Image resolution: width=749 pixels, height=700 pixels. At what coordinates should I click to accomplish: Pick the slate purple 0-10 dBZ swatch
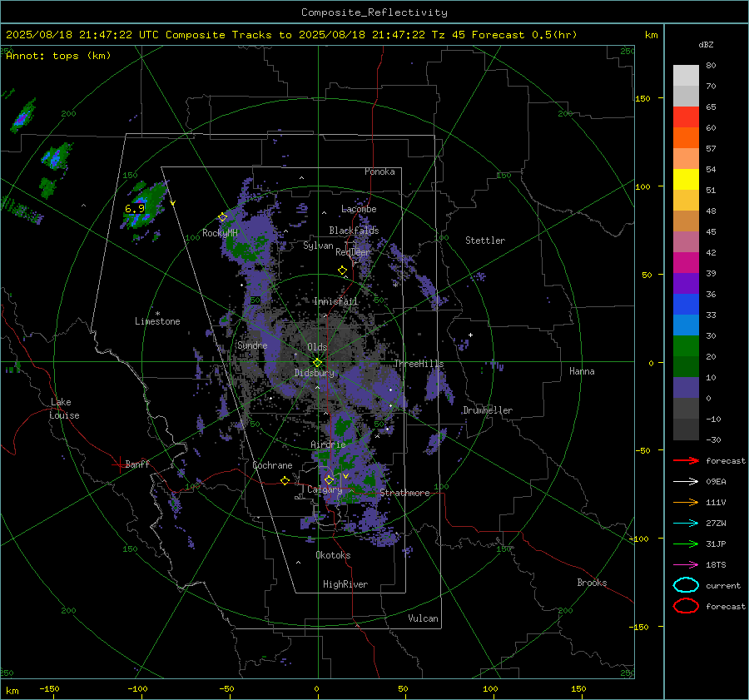tap(686, 388)
